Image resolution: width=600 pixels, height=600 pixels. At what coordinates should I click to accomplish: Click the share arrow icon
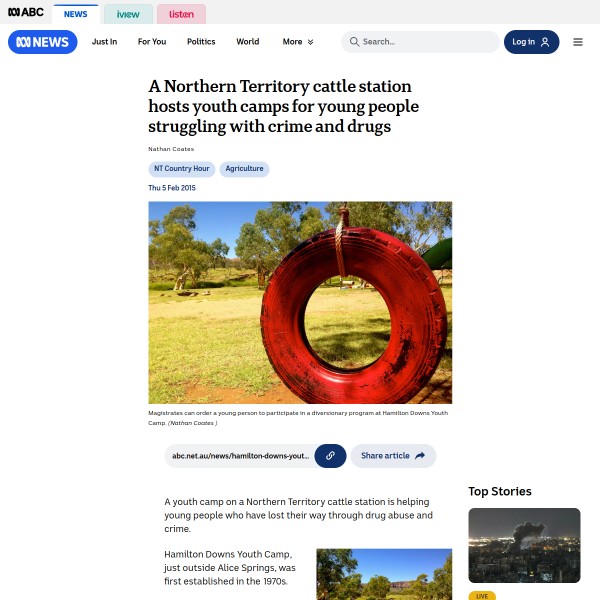point(420,456)
